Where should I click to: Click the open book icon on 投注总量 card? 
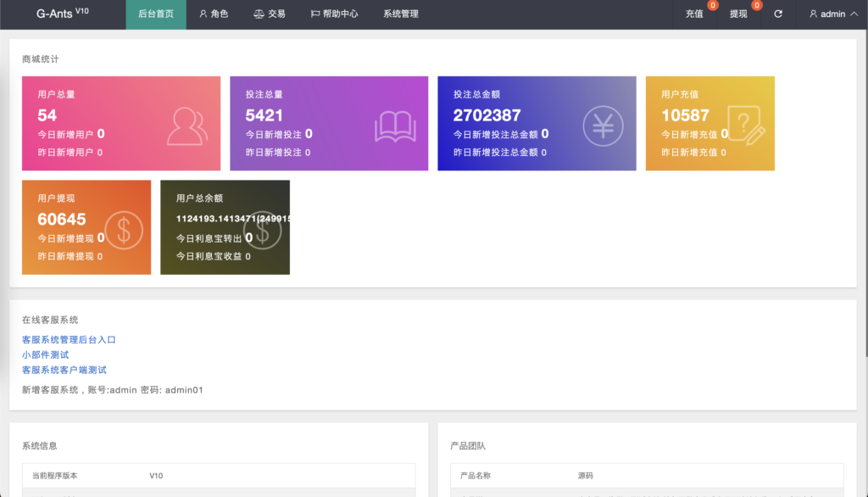pyautogui.click(x=396, y=126)
